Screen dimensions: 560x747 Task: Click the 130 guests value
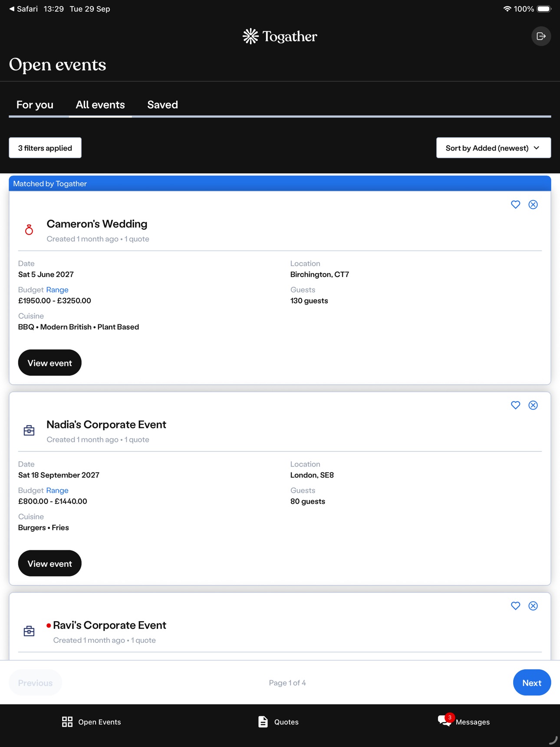click(309, 301)
